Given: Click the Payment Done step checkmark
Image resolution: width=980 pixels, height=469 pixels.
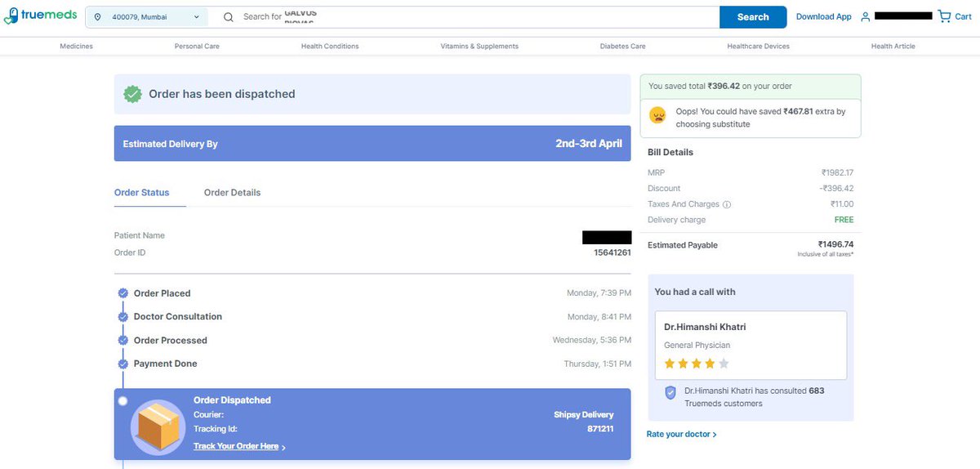Looking at the screenshot, I should (122, 364).
